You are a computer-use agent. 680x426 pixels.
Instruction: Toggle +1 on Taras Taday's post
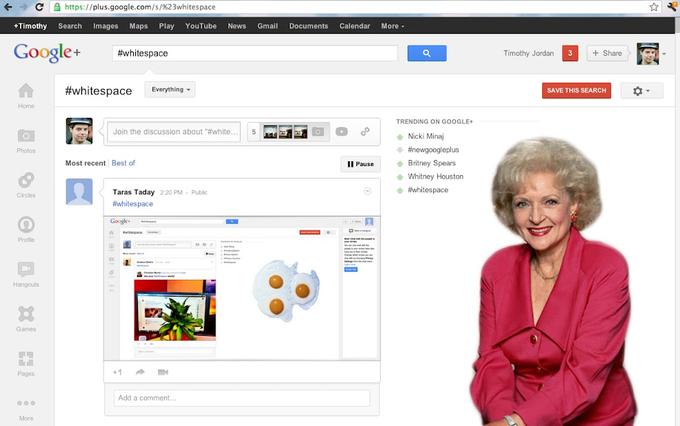(x=118, y=372)
